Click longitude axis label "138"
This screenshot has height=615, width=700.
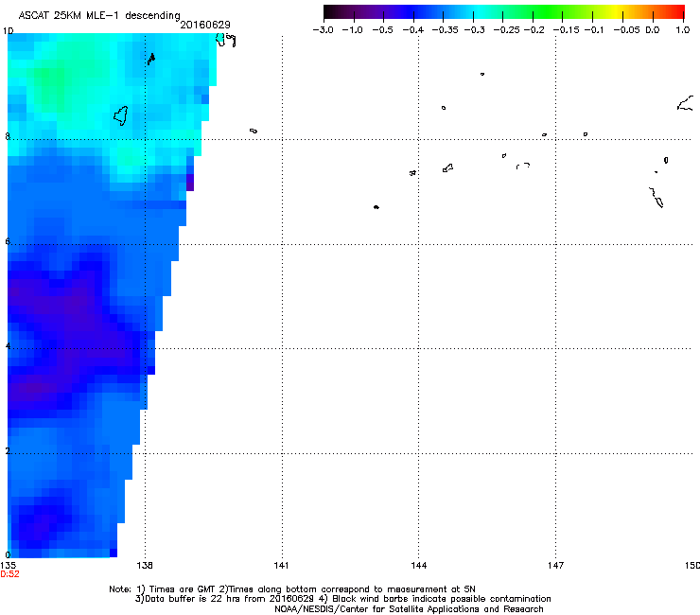point(145,566)
